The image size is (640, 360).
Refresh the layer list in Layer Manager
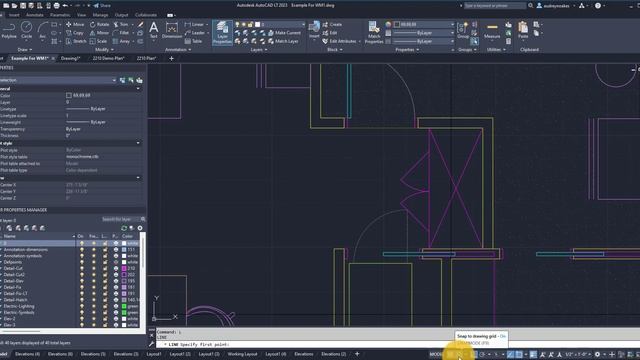(x=124, y=228)
